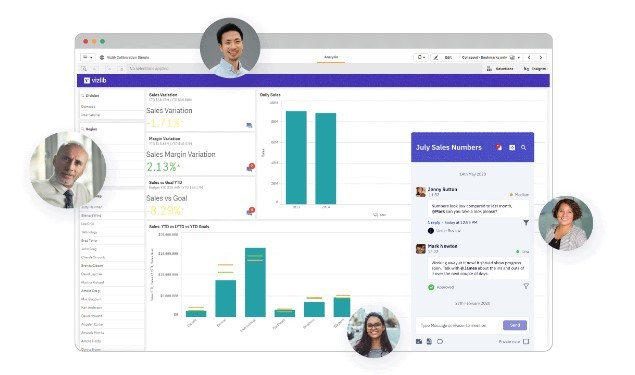Select the International option in Division filter

click(90, 115)
